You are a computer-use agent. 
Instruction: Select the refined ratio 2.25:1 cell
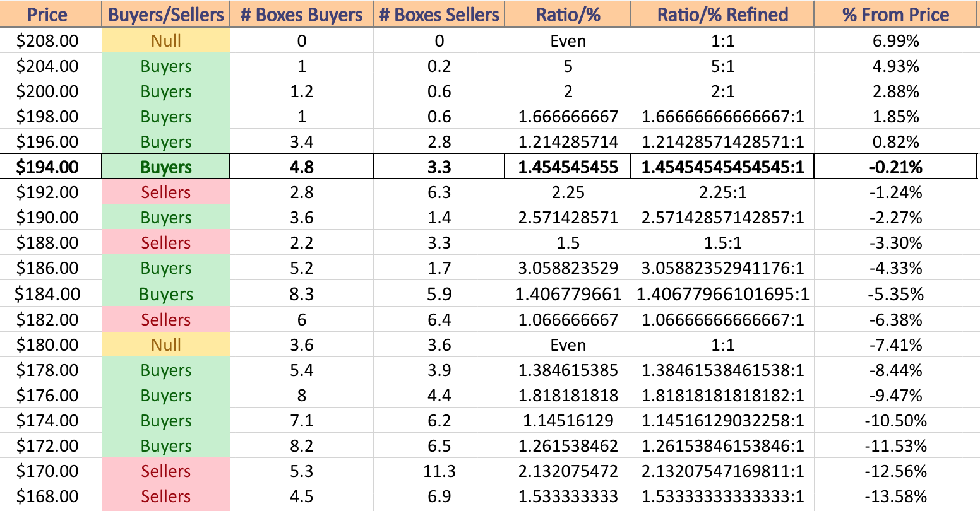722,192
